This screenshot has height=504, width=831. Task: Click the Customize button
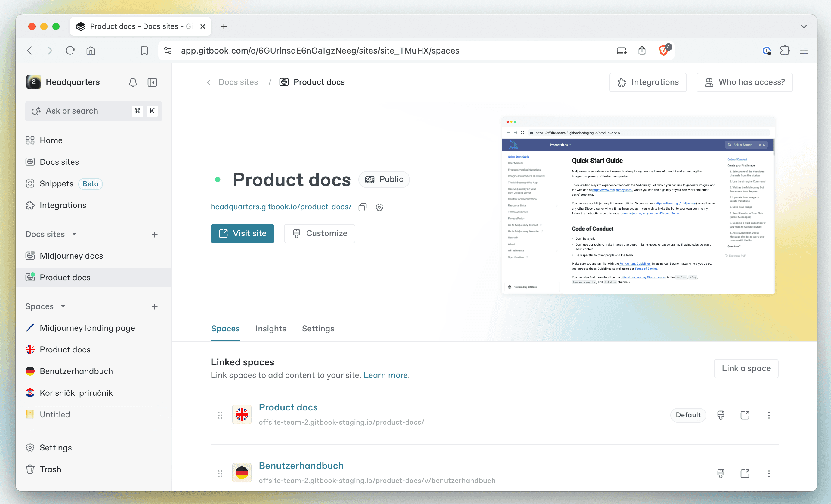[x=320, y=233]
